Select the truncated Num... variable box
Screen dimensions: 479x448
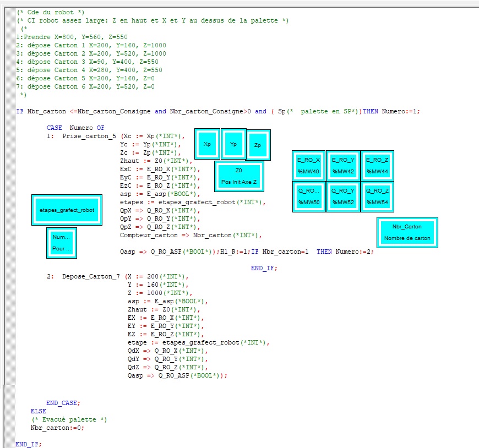click(x=62, y=243)
